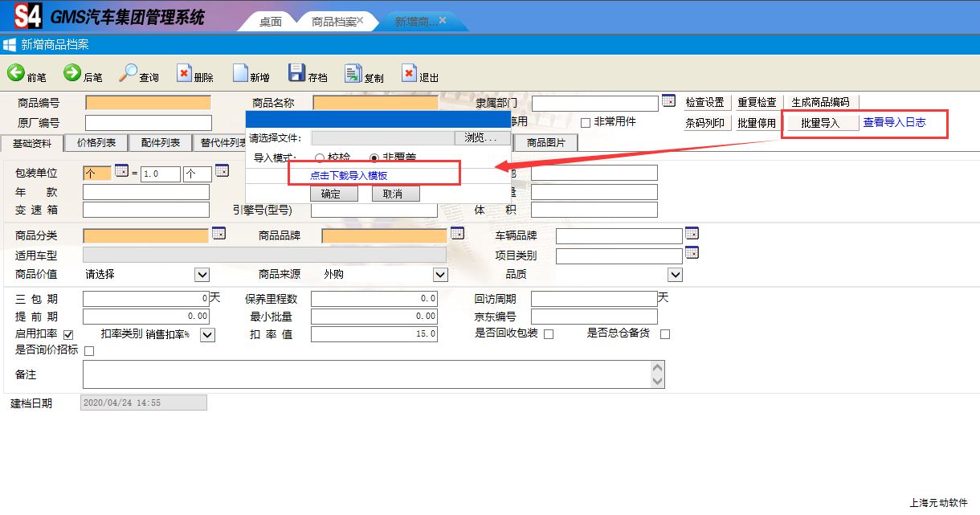Click the 前笔 previous record arrow icon
Screen dimensions: 980x515
pyautogui.click(x=16, y=73)
